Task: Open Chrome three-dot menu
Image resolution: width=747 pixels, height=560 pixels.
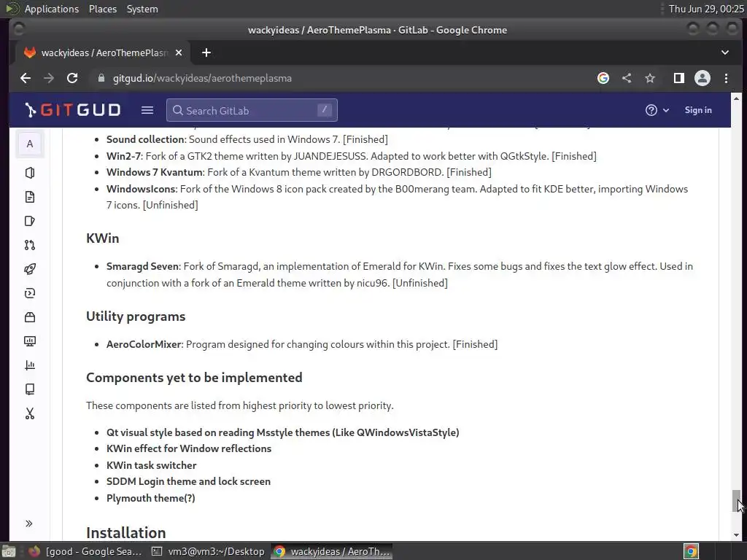Action: click(726, 78)
